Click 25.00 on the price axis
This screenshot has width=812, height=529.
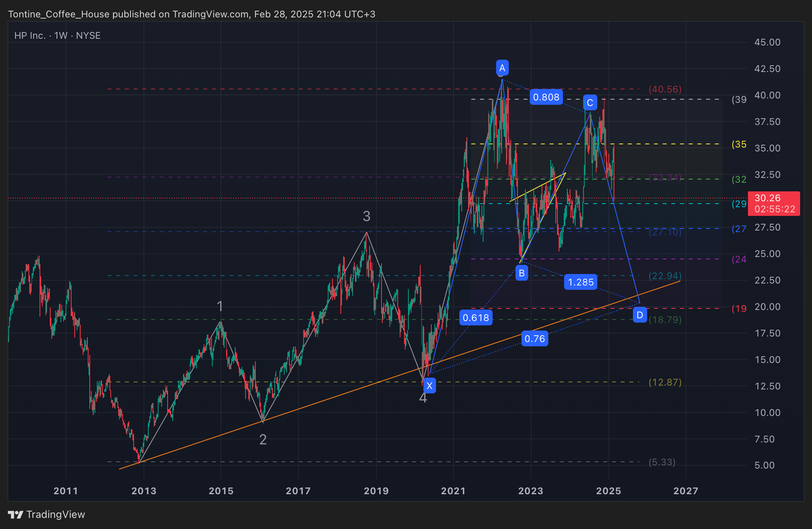click(767, 254)
